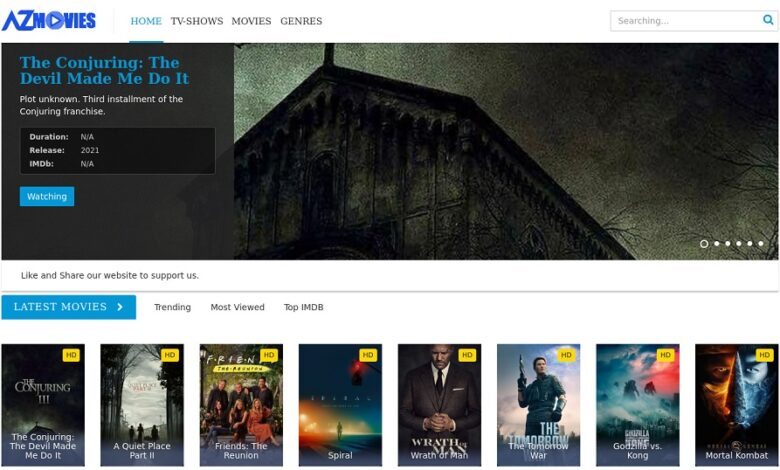780x470 pixels.
Task: Click the 'Like and Share our website' text
Action: (x=109, y=275)
